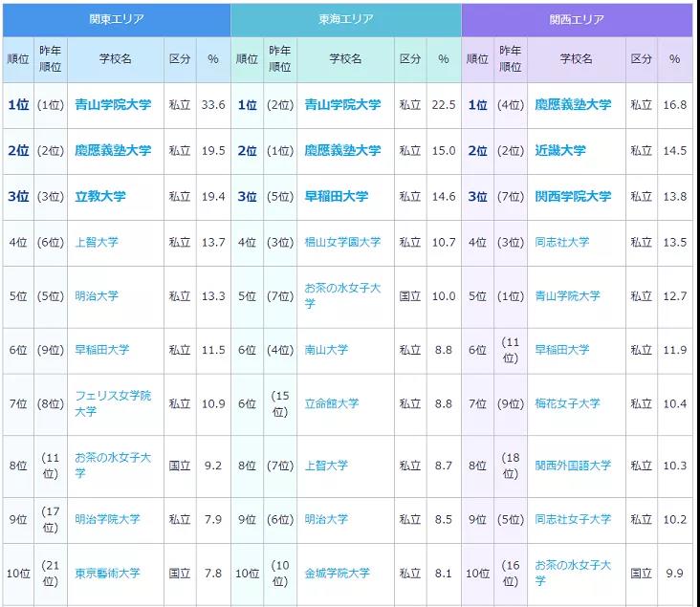
Task: Click the 金城学院大学 link
Action: (338, 574)
